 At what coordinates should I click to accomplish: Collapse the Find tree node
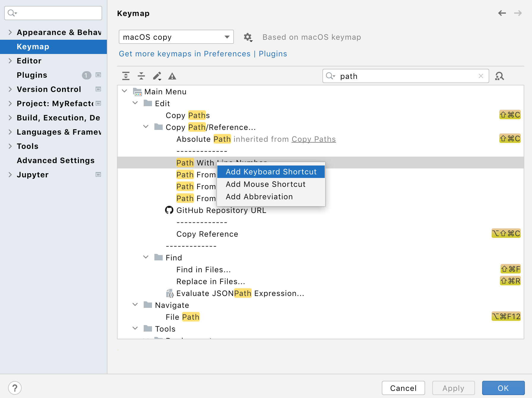[x=146, y=257]
